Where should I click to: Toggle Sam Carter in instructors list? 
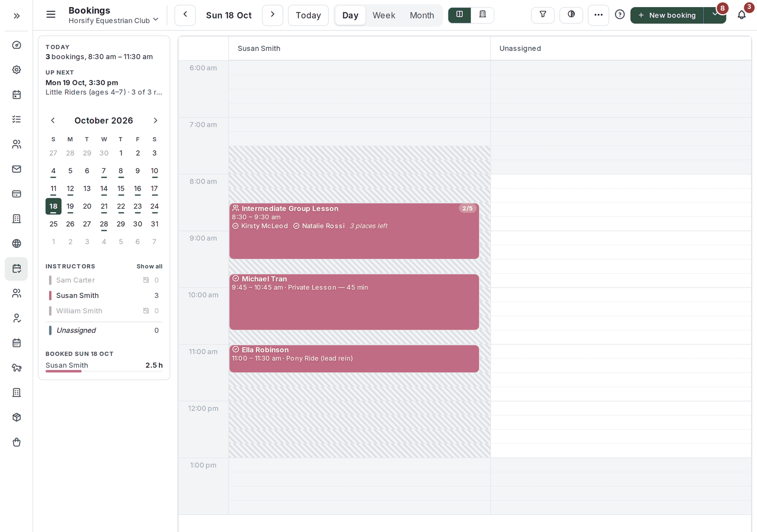point(104,280)
